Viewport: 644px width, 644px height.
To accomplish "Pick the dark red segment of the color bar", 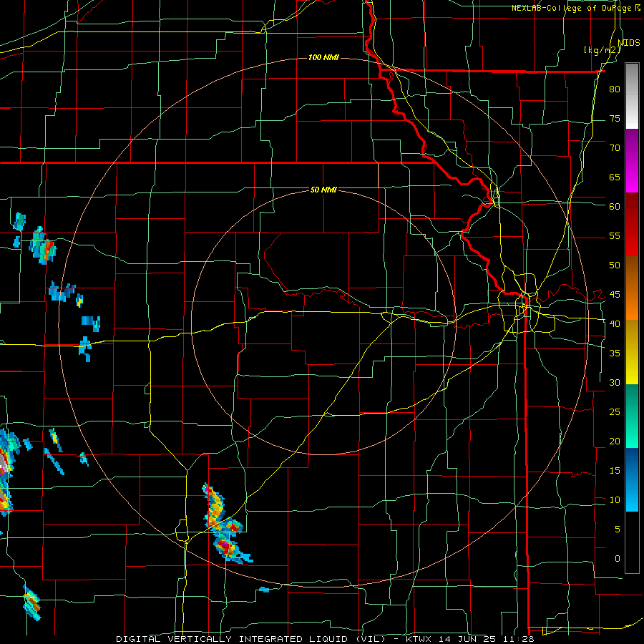I will point(632,225).
